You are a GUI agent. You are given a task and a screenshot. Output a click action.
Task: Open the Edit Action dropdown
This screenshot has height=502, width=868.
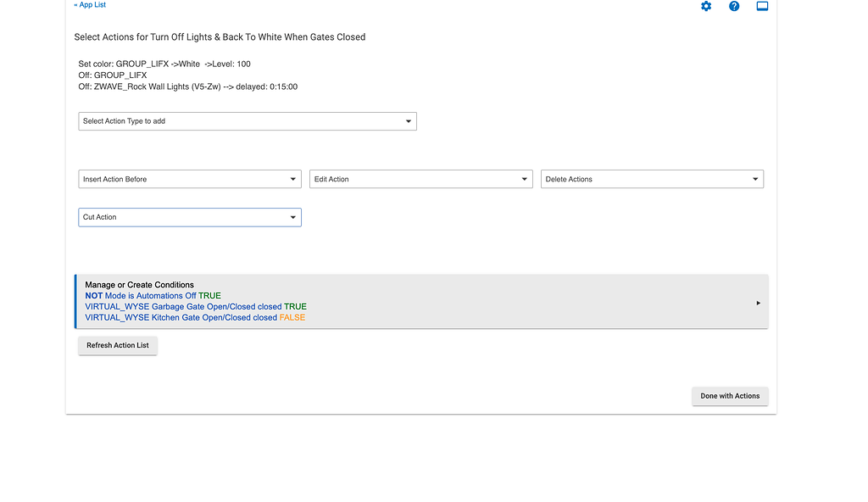[x=420, y=179]
